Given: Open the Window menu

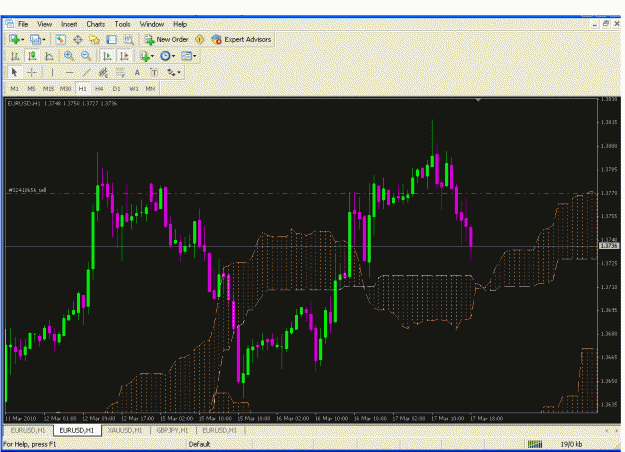Looking at the screenshot, I should (x=152, y=24).
